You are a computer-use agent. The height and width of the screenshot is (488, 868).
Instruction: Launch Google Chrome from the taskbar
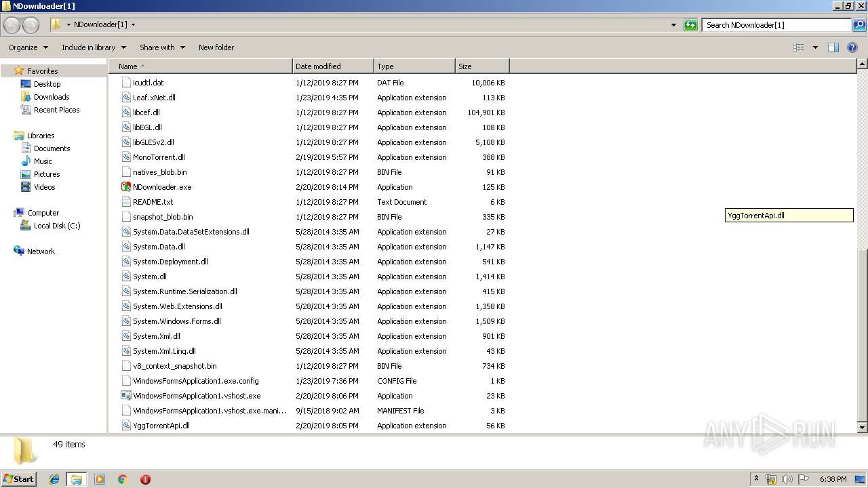(x=122, y=479)
